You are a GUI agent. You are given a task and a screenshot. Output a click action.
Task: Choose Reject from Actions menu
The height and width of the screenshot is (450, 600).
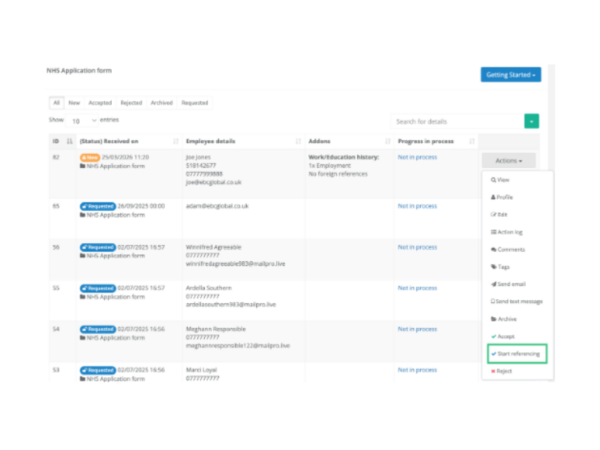pyautogui.click(x=501, y=371)
